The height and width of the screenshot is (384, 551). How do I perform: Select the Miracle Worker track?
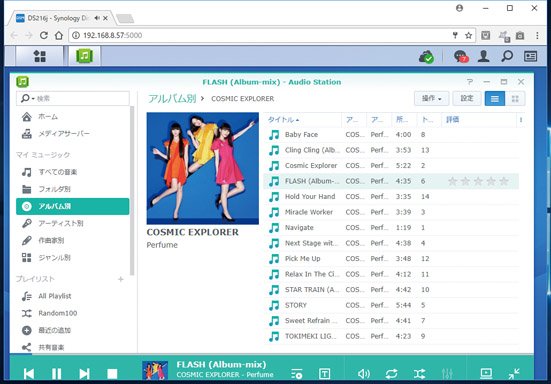391,212
